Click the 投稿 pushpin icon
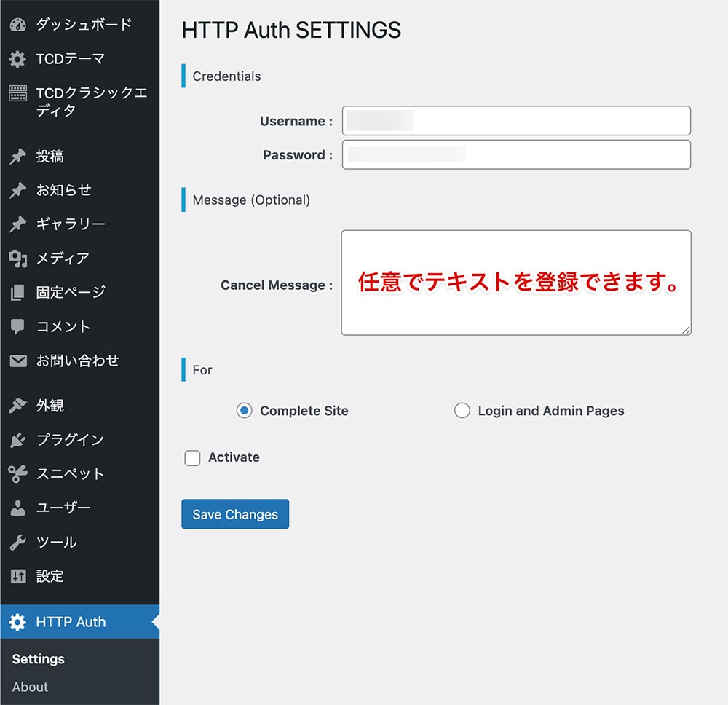Viewport: 728px width, 705px height. (x=17, y=156)
